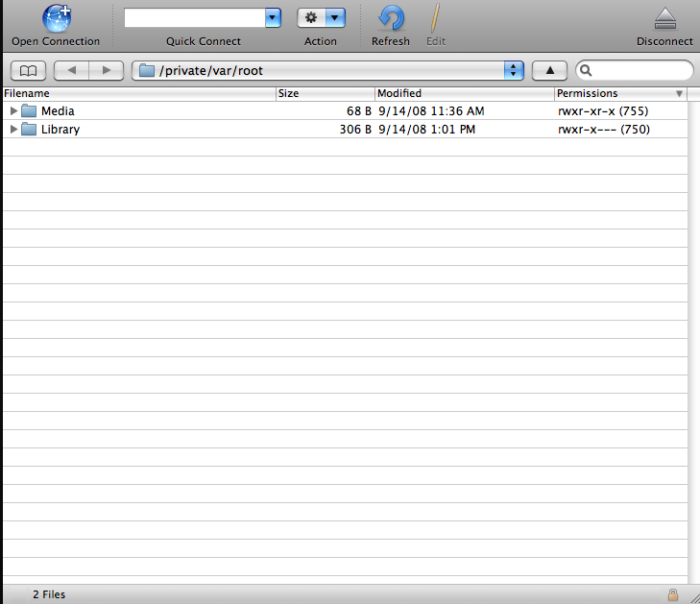This screenshot has height=604, width=700.
Task: Click the Edit pencil icon
Action: pyautogui.click(x=435, y=18)
